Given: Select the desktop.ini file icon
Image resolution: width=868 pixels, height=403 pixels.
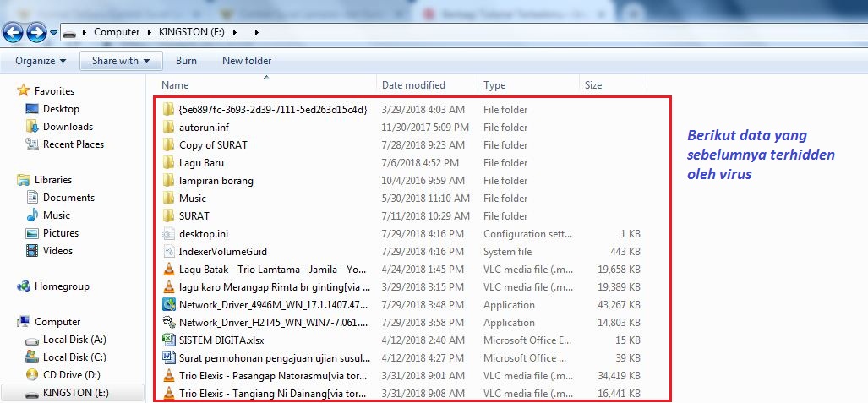Looking at the screenshot, I should point(169,234).
